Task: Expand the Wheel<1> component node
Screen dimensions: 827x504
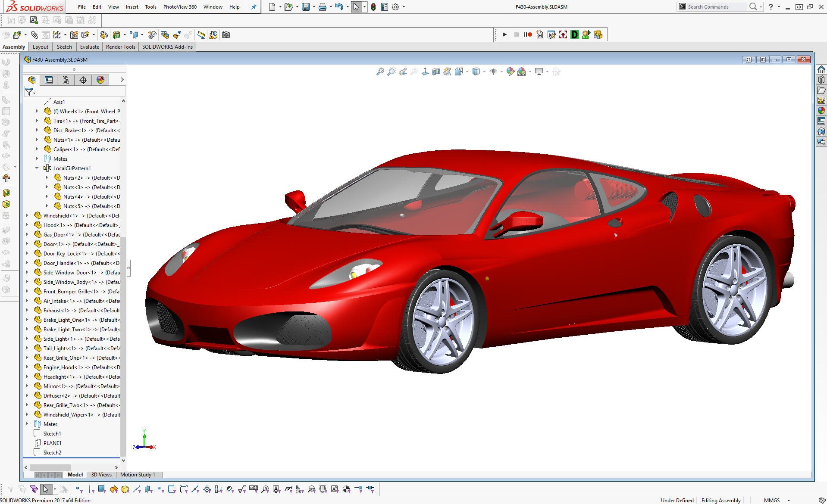Action: click(37, 111)
